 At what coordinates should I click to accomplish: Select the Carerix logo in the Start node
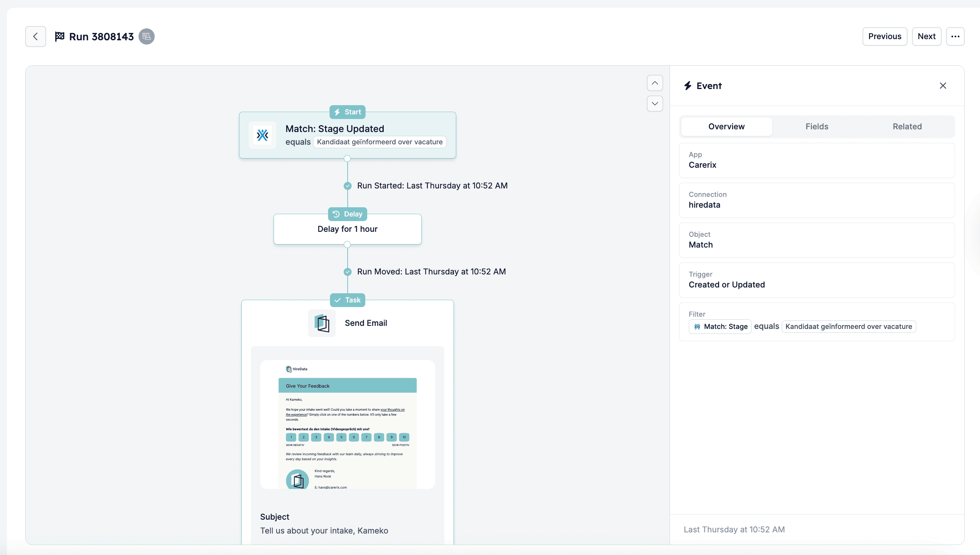point(262,135)
